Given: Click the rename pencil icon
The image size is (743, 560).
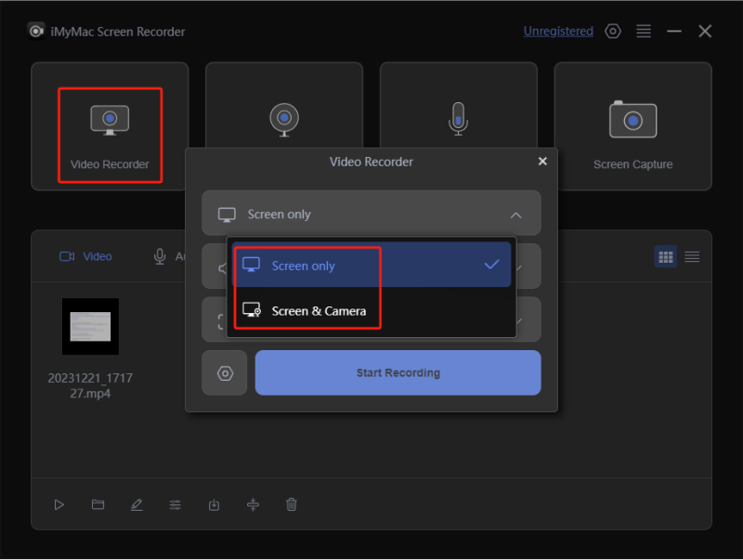Looking at the screenshot, I should (x=137, y=504).
